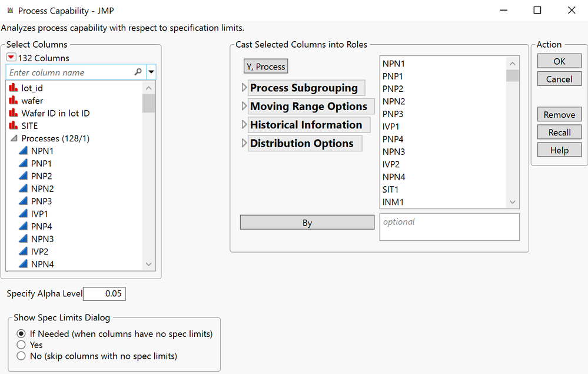The width and height of the screenshot is (588, 374).
Task: Expand the Process Subgrouping disclosure triangle
Action: pyautogui.click(x=245, y=87)
